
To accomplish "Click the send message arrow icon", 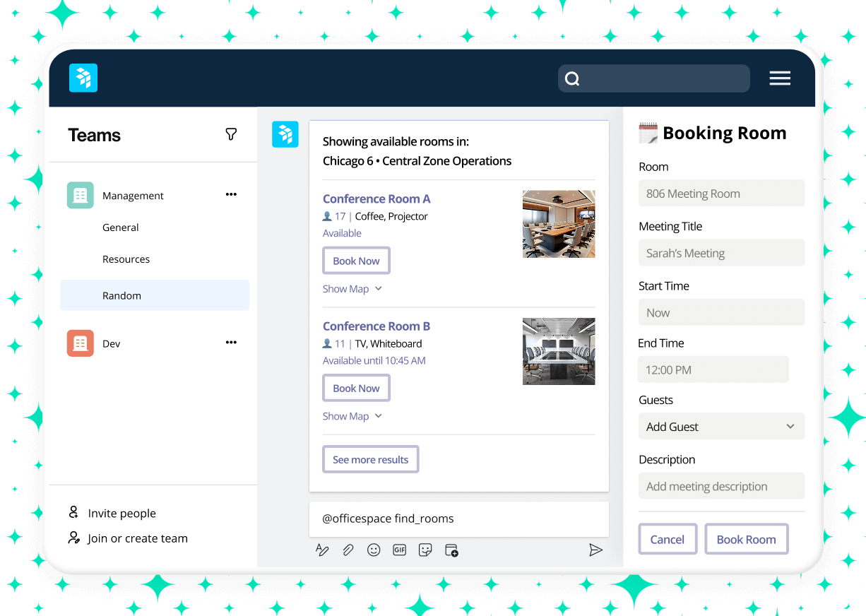I will [x=595, y=550].
